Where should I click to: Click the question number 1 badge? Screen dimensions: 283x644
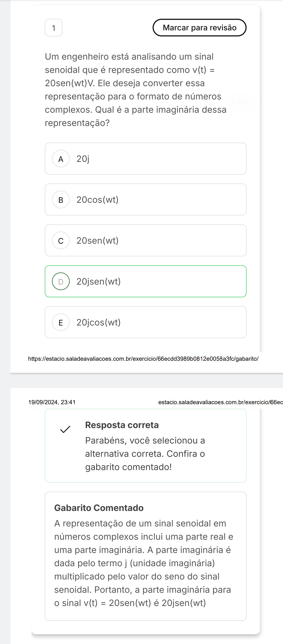(54, 28)
